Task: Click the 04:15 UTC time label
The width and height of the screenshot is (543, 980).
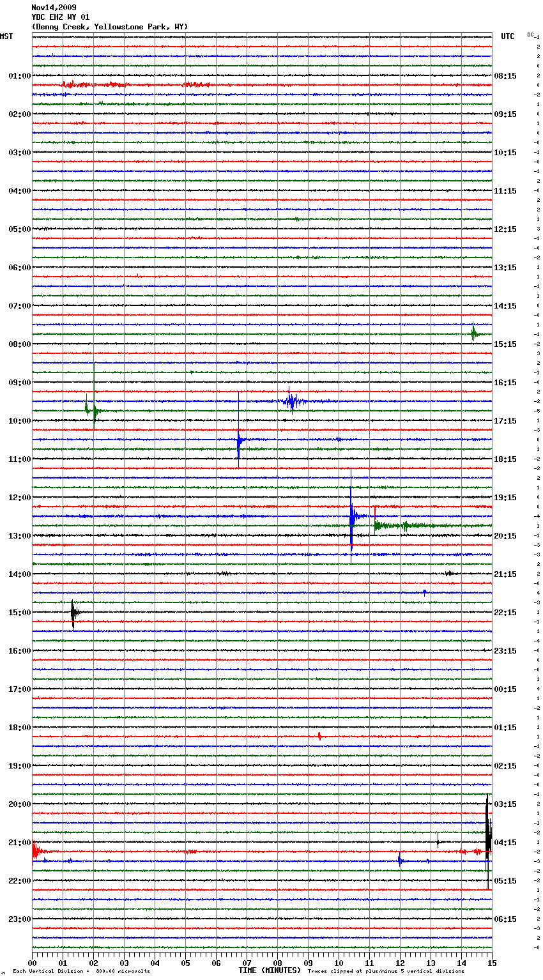Action: (505, 843)
